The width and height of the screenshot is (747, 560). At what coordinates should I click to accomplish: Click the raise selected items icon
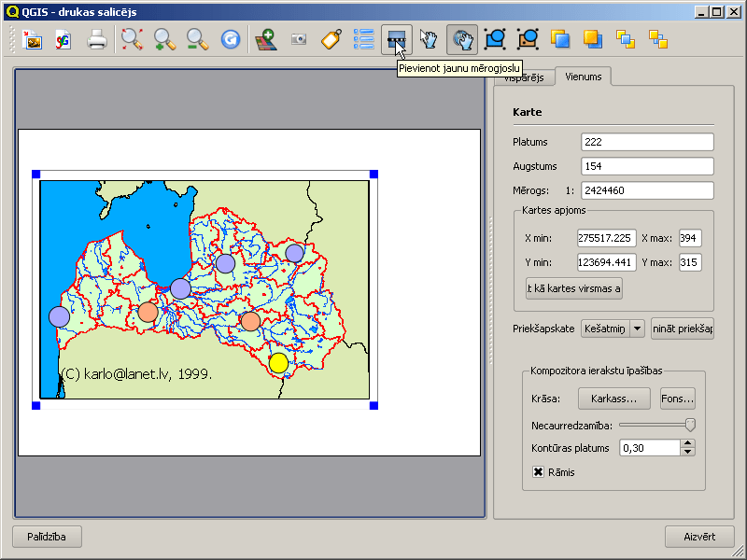point(560,40)
